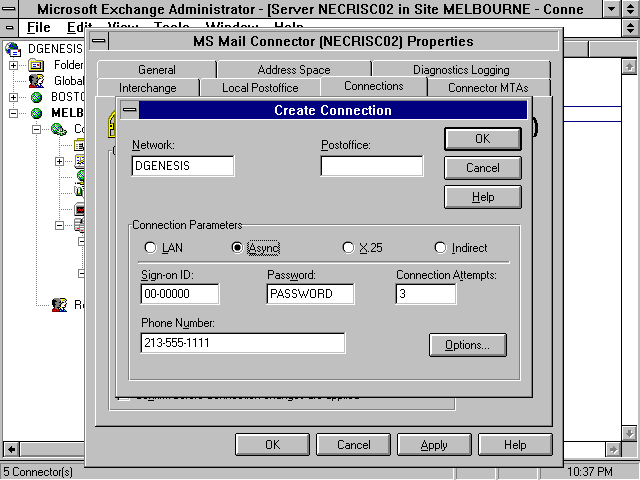This screenshot has height=480, width=640.
Task: Click into the Sign-on ID field
Action: (x=180, y=294)
